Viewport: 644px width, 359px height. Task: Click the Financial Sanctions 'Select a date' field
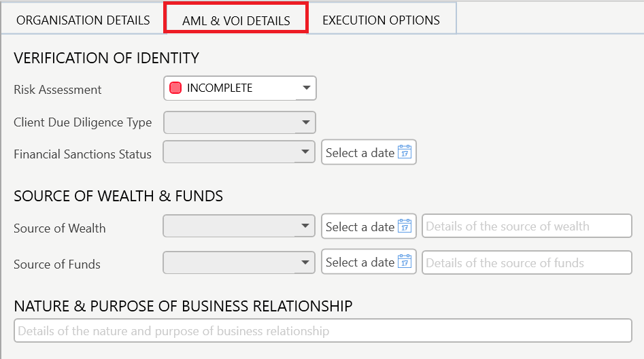click(360, 153)
